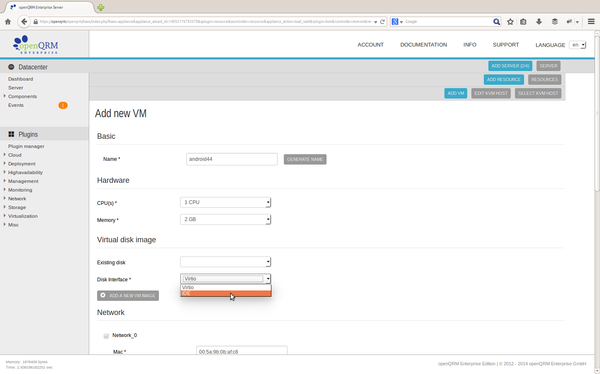Open the Info menu
The height and width of the screenshot is (374, 600).
point(470,45)
